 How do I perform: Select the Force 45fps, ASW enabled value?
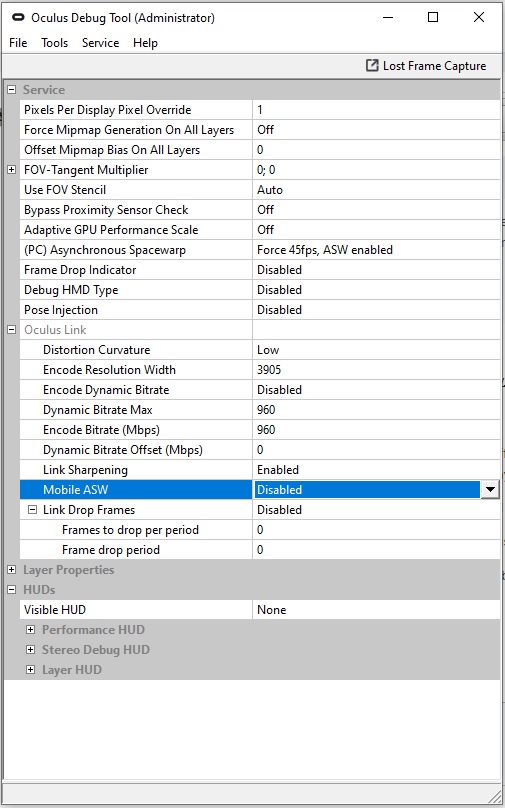376,250
